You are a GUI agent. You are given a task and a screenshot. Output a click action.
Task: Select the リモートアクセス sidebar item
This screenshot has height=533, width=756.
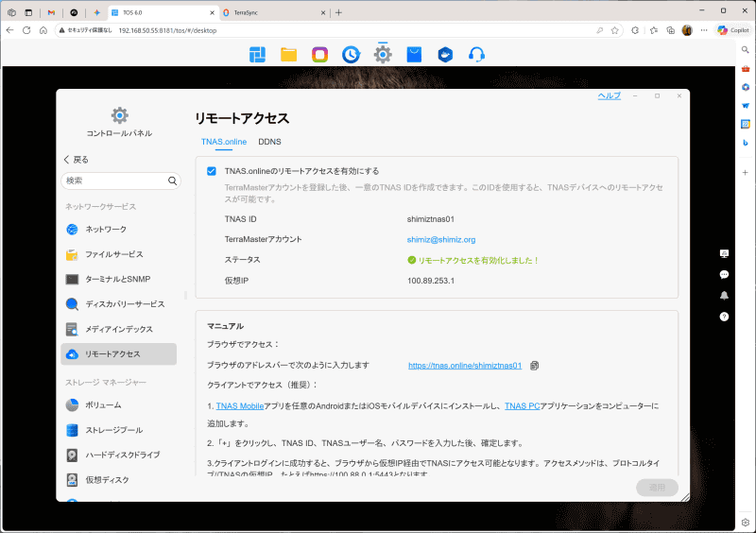coord(119,354)
